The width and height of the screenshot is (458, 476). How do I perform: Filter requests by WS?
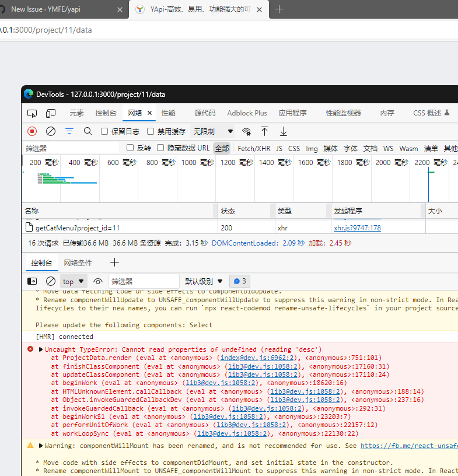388,148
